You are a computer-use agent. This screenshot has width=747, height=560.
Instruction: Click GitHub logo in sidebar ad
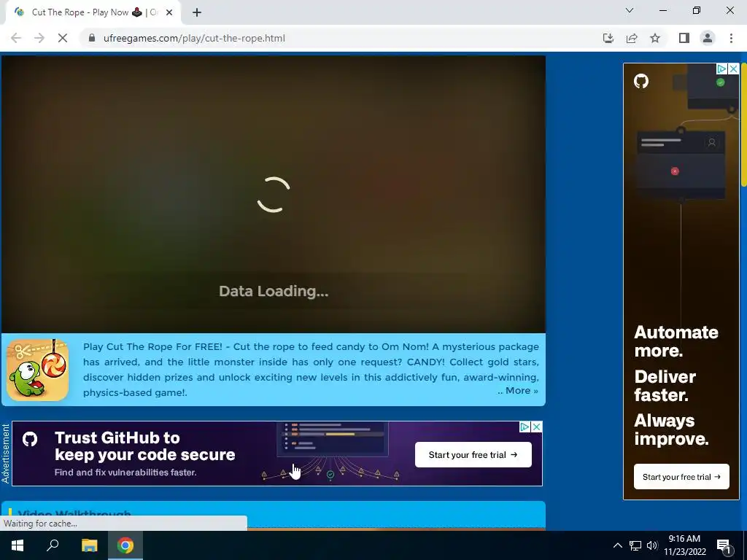(x=641, y=82)
